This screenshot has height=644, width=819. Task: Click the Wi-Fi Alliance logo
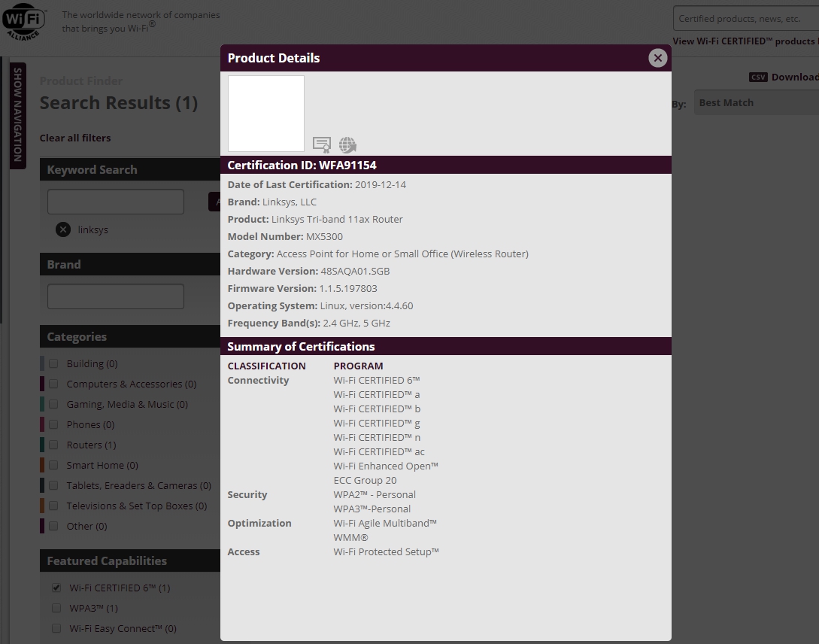24,21
